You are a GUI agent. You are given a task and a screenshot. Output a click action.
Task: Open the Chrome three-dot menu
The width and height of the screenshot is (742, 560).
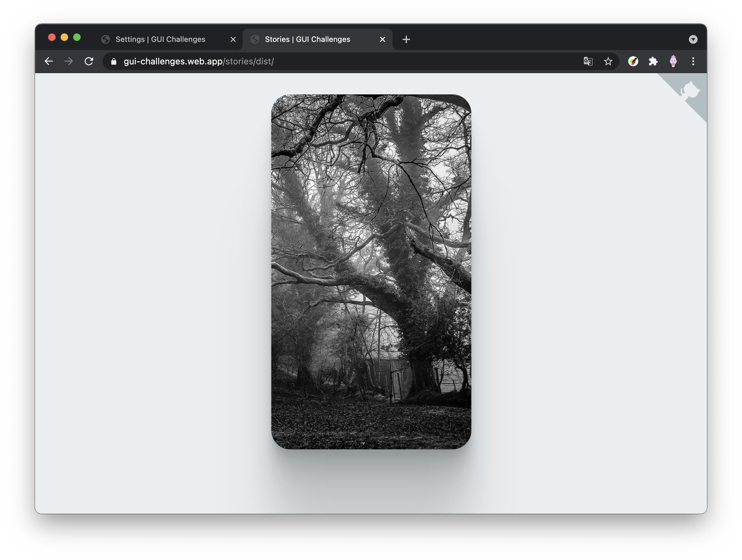693,61
